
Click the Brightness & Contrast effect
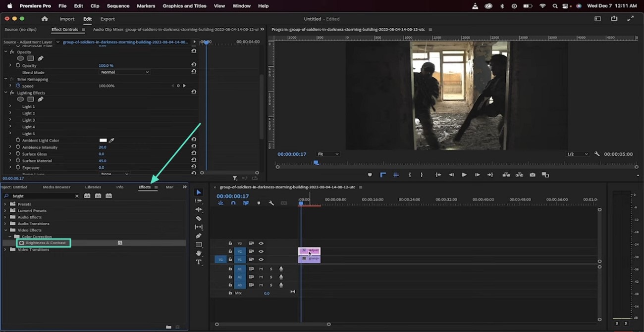pyautogui.click(x=45, y=243)
